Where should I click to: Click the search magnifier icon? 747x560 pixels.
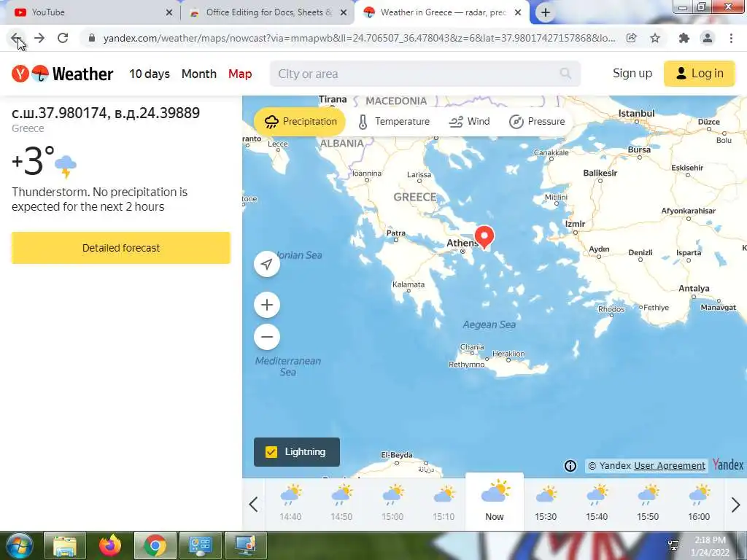coord(565,74)
